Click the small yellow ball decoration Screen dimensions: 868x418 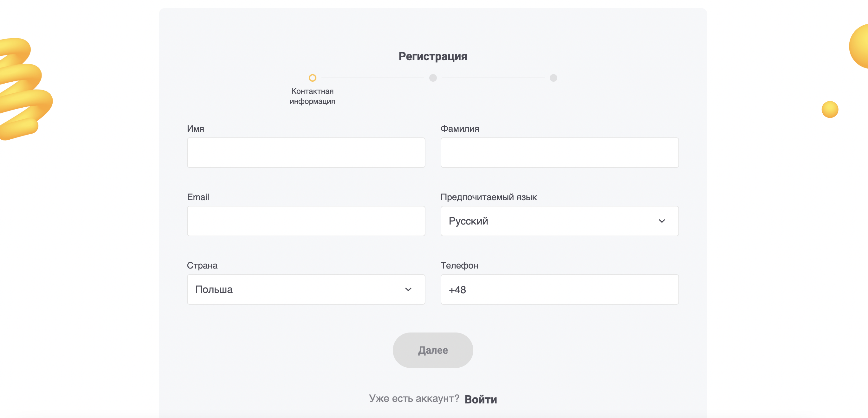(x=830, y=109)
